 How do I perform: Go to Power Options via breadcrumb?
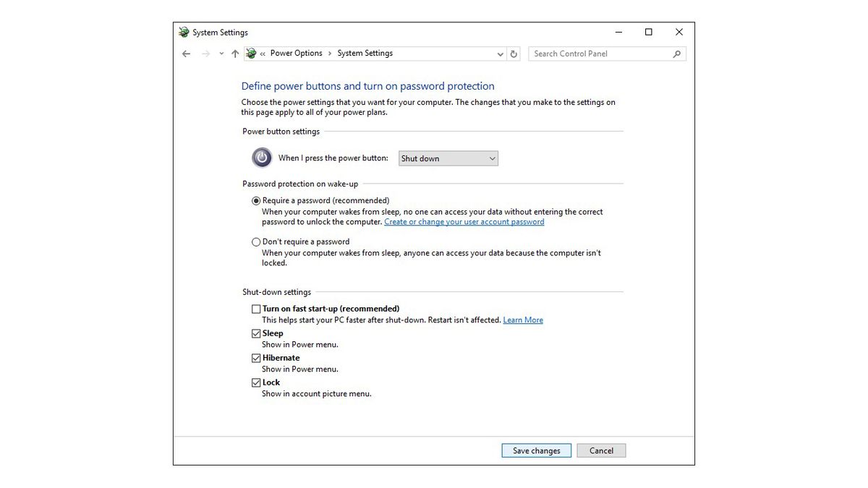tap(297, 53)
